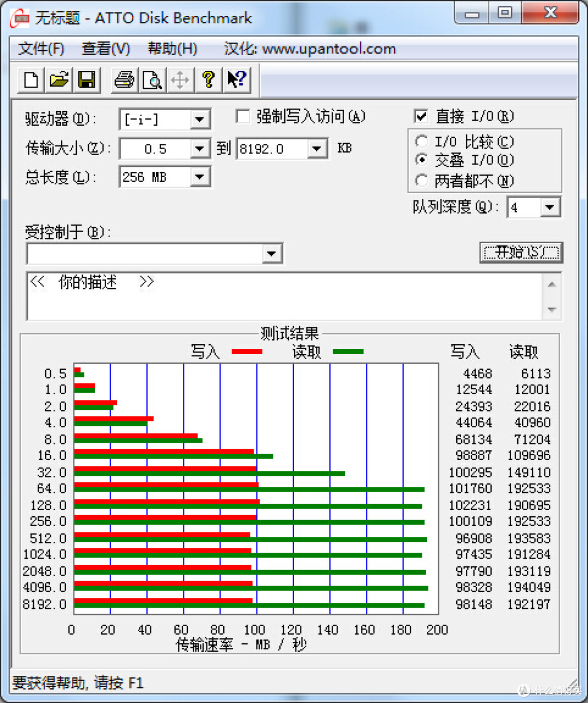Screen dimensions: 588x703
Task: Open the 文件(F) menu
Action: point(41,49)
